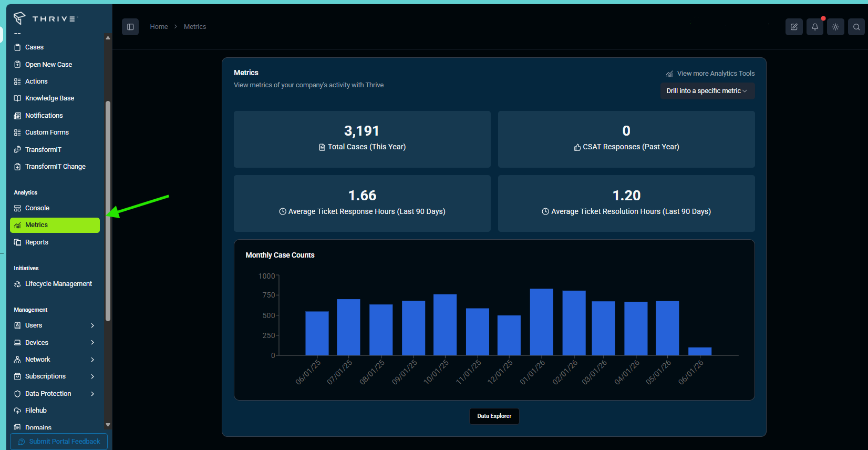Click the 01/01/26 bar in chart
Screen dimensions: 868x450
pos(541,322)
